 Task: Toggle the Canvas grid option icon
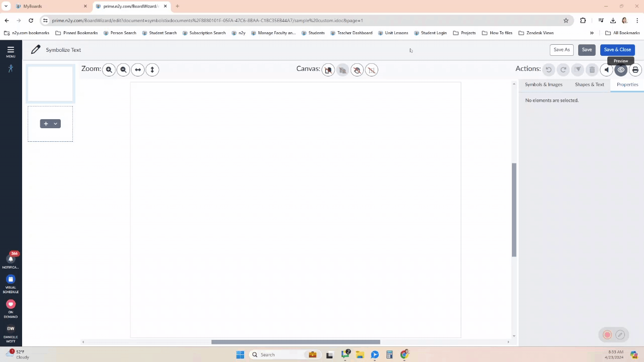pyautogui.click(x=372, y=70)
